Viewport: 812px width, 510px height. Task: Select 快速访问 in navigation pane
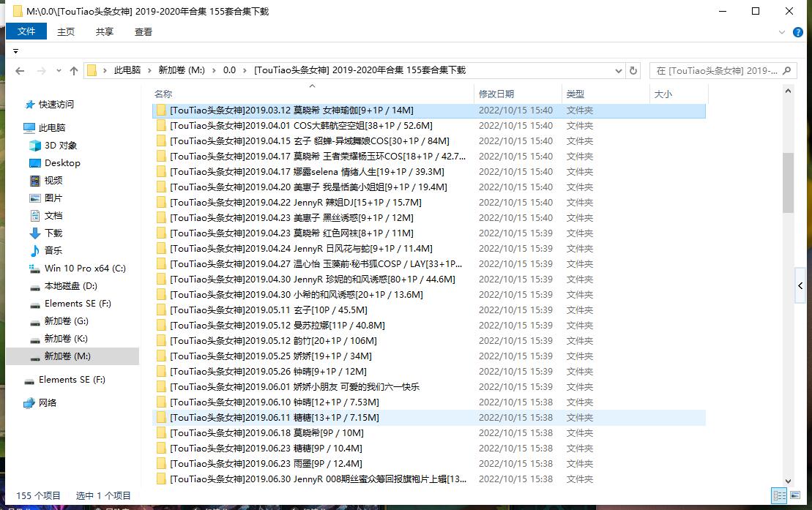click(x=56, y=105)
